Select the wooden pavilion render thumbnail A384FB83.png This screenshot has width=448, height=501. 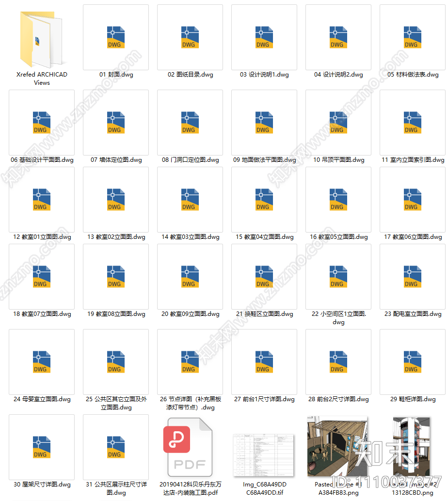click(337, 446)
